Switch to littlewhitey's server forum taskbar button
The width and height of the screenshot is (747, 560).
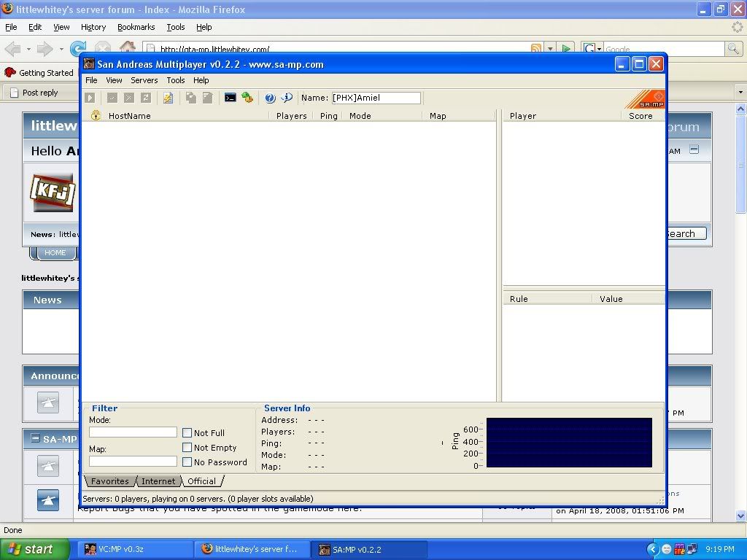252,549
